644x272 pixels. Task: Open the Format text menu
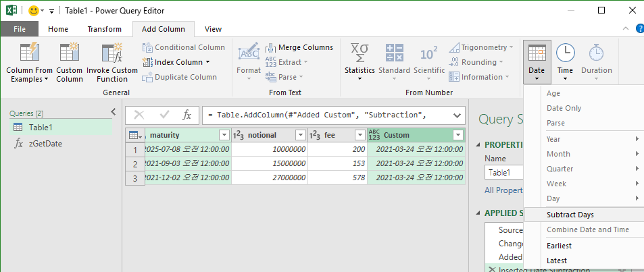click(249, 61)
